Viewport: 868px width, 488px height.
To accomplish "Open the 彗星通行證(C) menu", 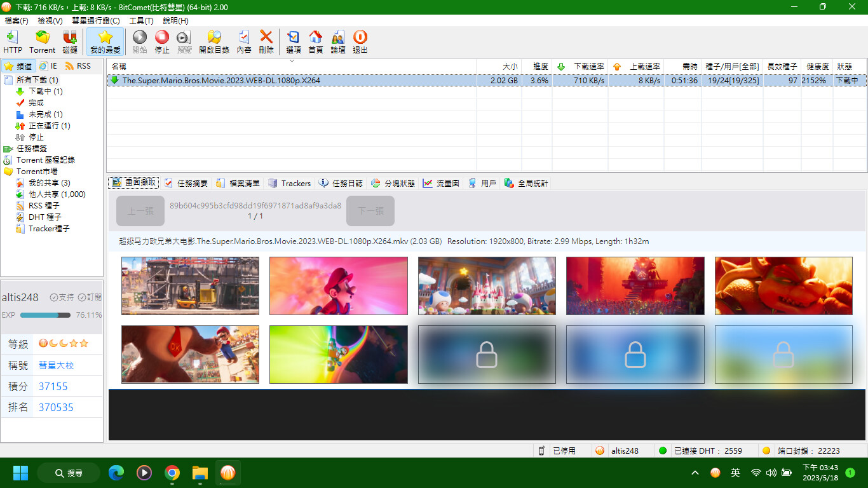I will point(96,21).
